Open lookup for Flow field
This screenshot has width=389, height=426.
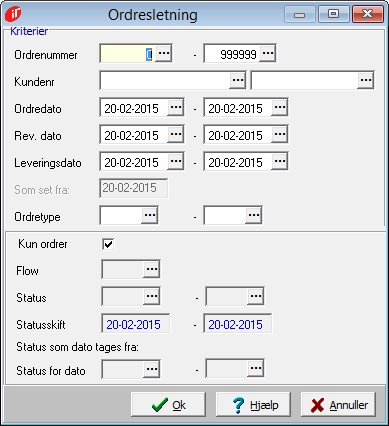(x=152, y=269)
